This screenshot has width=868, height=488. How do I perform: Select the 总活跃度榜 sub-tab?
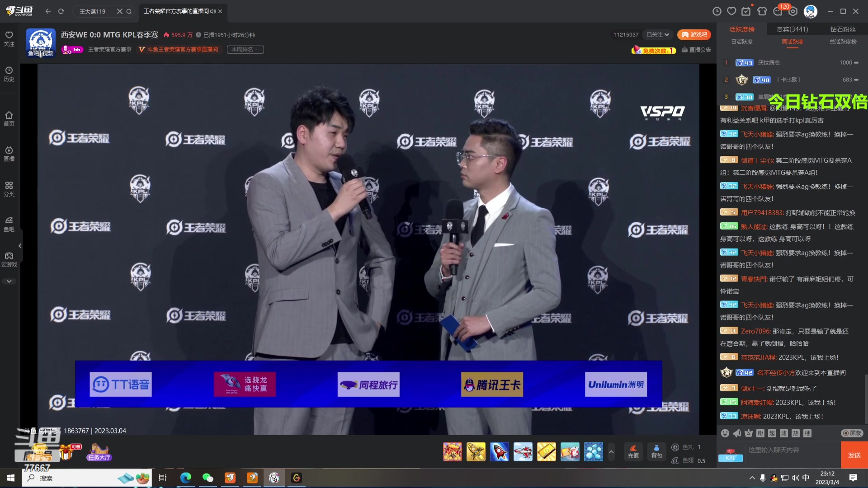[843, 42]
